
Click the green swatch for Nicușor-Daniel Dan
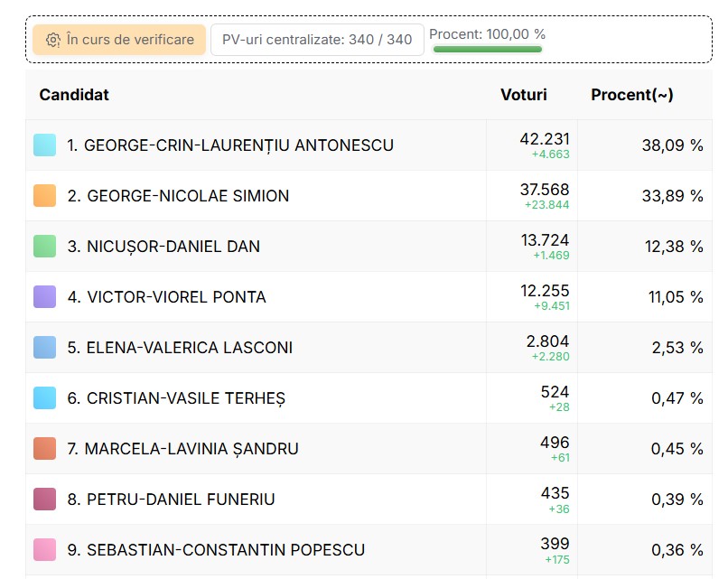(44, 246)
